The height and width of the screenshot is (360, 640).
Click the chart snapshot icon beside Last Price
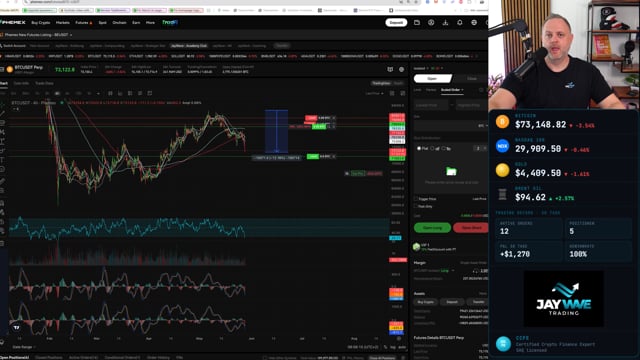392,93
